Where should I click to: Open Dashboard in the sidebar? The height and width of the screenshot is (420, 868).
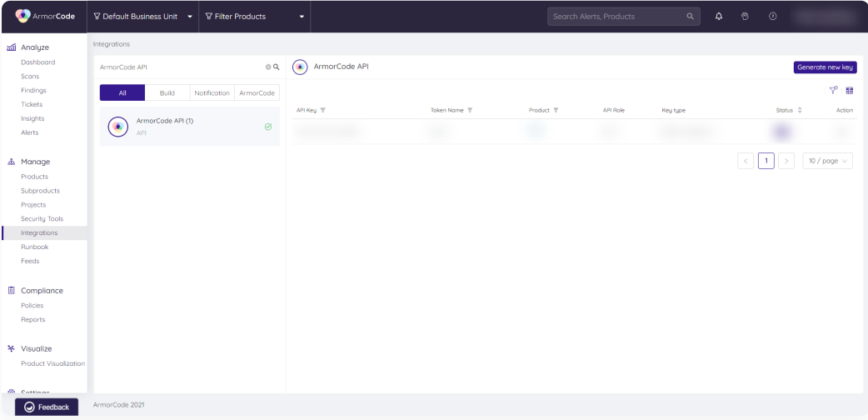[38, 62]
